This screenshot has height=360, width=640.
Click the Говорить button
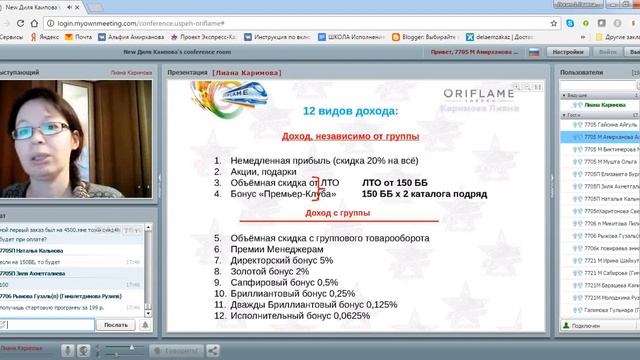click(x=177, y=351)
